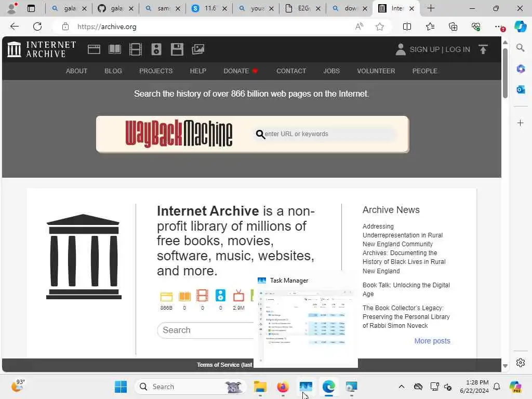
Task: Open the HELP menu item
Action: click(x=198, y=71)
